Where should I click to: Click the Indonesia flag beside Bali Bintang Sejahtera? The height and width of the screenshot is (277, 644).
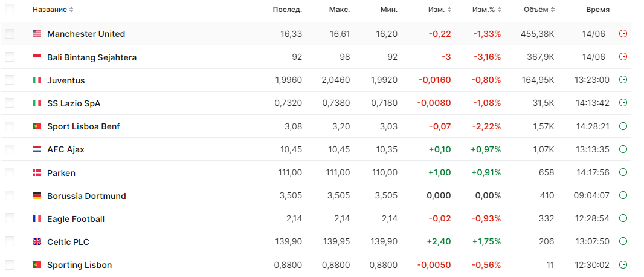(37, 57)
